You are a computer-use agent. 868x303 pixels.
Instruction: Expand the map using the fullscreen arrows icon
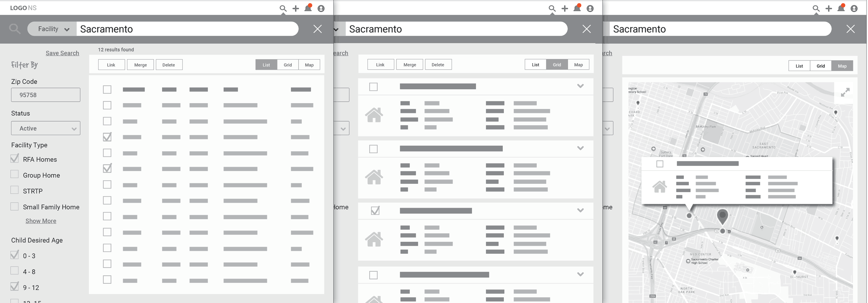845,92
